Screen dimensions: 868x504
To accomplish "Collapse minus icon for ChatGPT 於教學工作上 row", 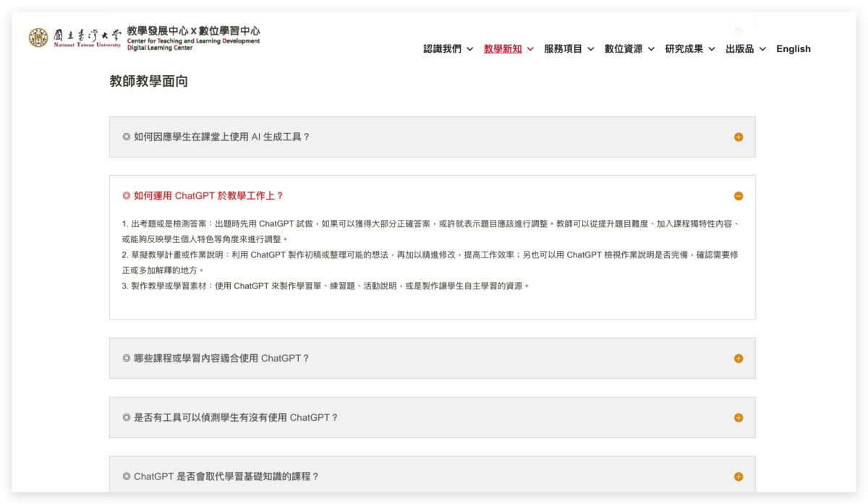I will [739, 196].
